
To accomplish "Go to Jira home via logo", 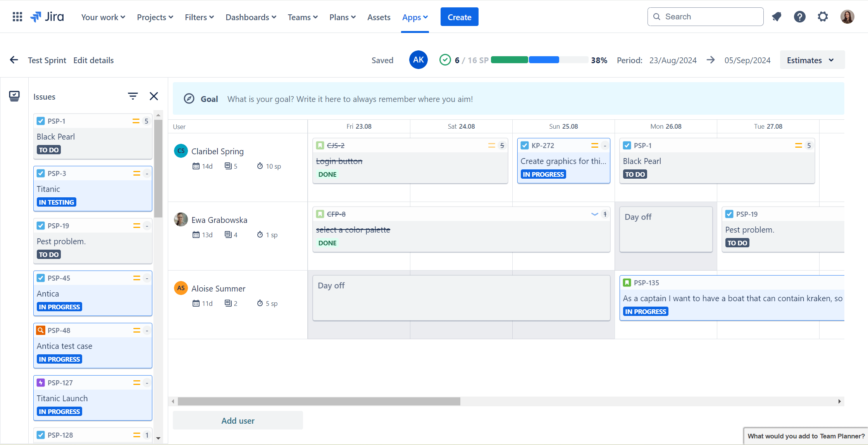I will pos(47,17).
